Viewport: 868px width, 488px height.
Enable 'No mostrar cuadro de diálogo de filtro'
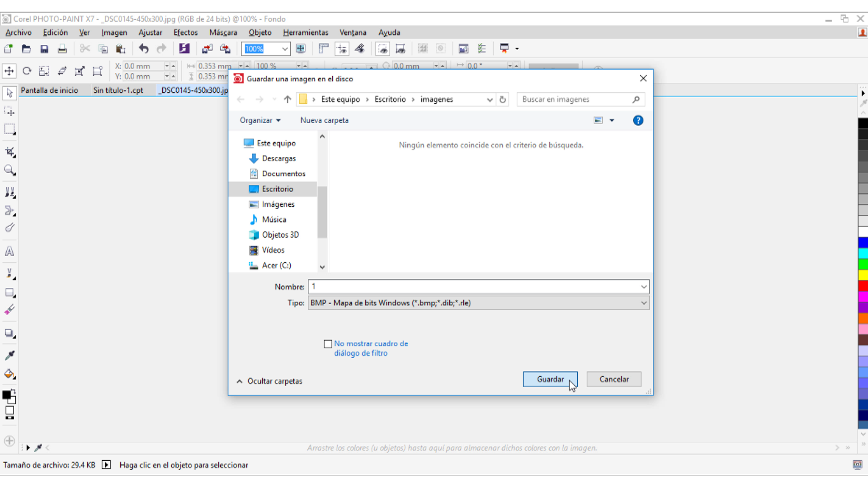pyautogui.click(x=328, y=344)
